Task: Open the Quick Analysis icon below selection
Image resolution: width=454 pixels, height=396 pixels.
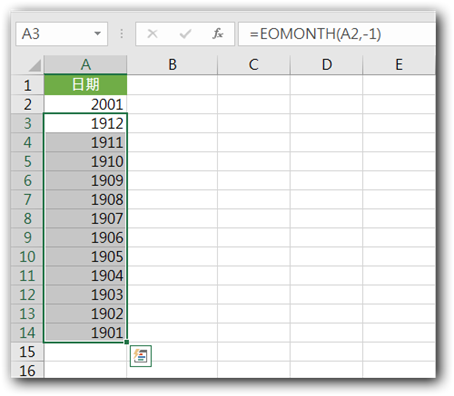Action: click(x=141, y=356)
